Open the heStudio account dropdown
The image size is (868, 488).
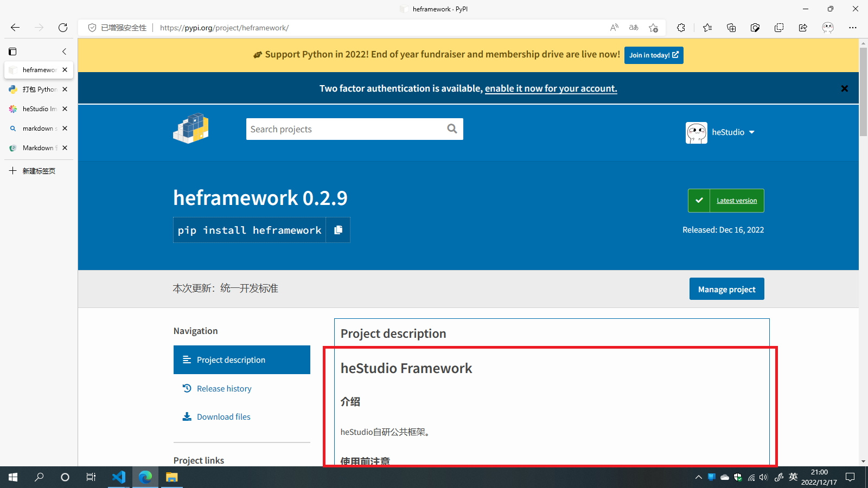(720, 132)
